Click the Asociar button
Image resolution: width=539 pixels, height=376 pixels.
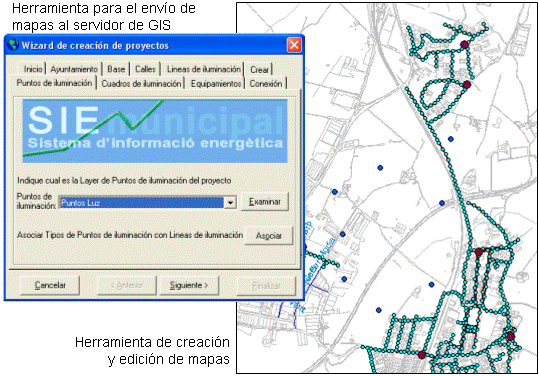pos(269,236)
